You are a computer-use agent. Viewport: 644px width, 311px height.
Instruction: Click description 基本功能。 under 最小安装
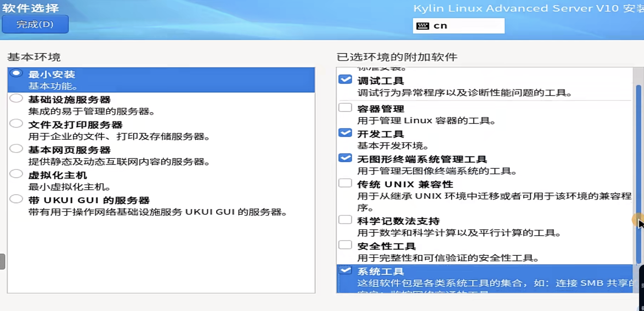click(x=53, y=86)
